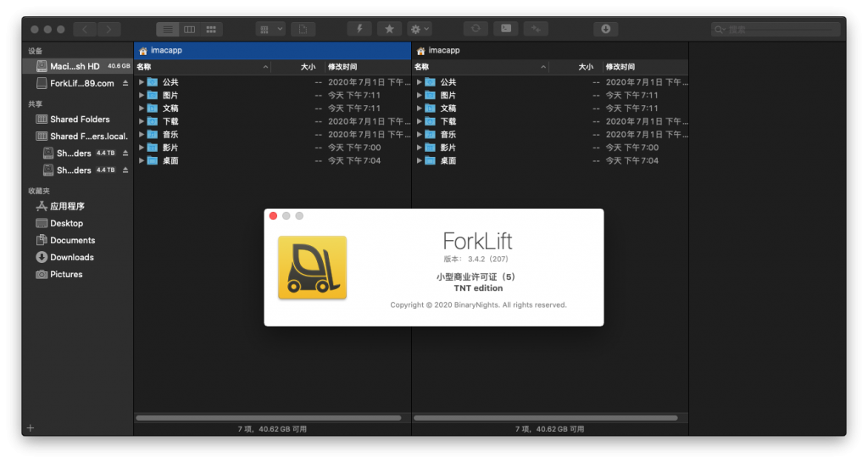Switch to list view mode
This screenshot has height=463, width=868.
[x=167, y=30]
